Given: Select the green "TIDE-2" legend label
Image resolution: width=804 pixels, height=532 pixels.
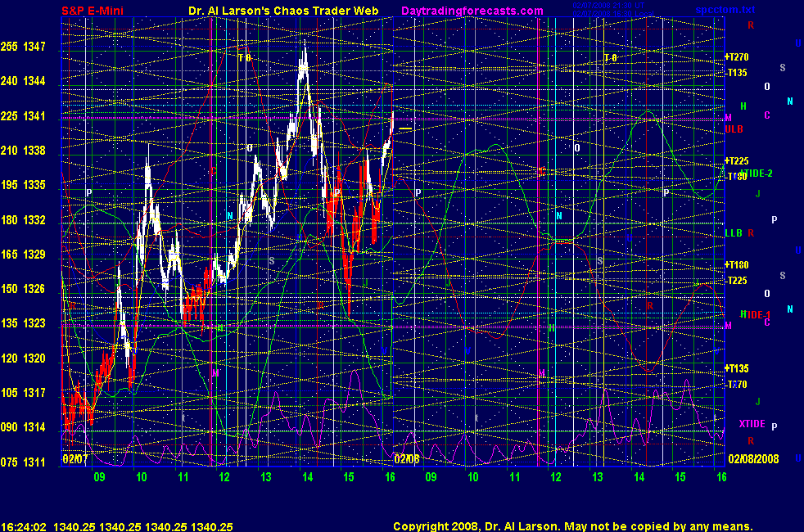Looking at the screenshot, I should tap(757, 174).
